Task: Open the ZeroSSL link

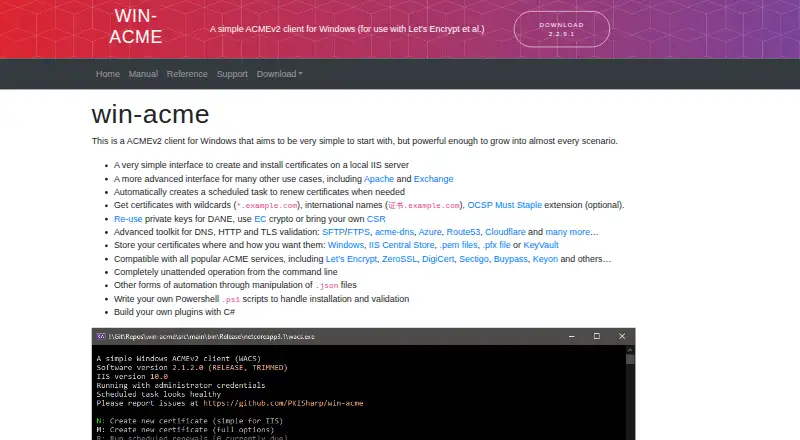Action: pyautogui.click(x=399, y=259)
